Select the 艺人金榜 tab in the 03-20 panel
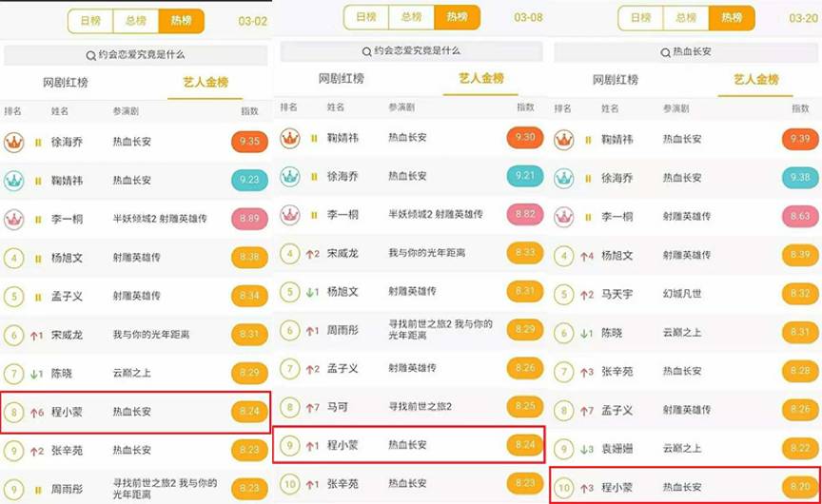 pyautogui.click(x=754, y=80)
